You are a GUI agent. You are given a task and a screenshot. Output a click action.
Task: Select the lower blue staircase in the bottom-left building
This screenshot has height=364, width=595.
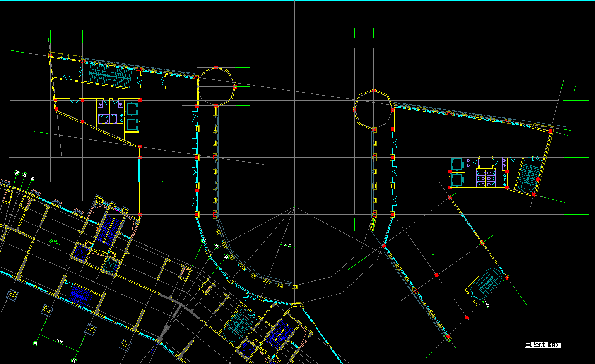click(80, 295)
